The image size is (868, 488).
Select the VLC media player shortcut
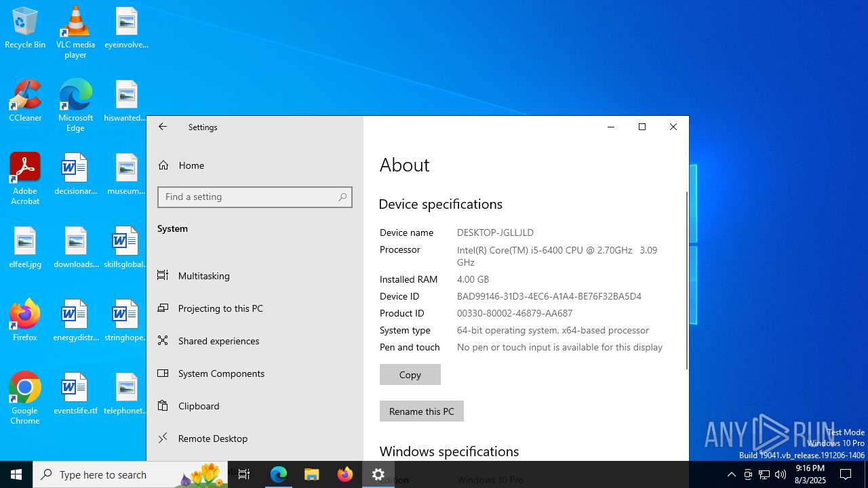75,32
